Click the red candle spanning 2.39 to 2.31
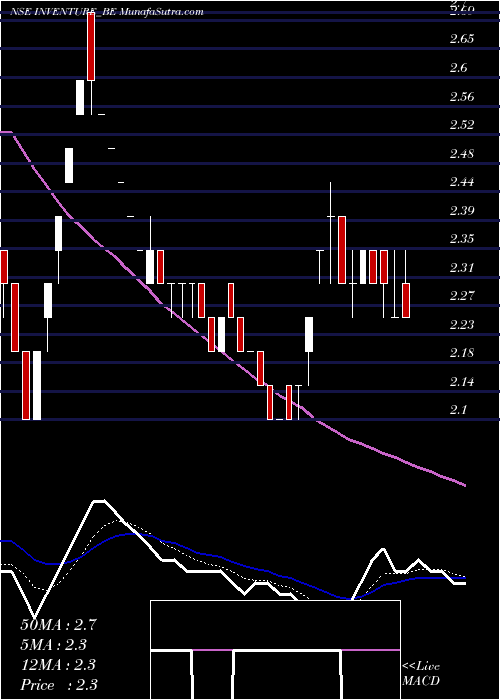This screenshot has height=700, width=500. (x=342, y=250)
